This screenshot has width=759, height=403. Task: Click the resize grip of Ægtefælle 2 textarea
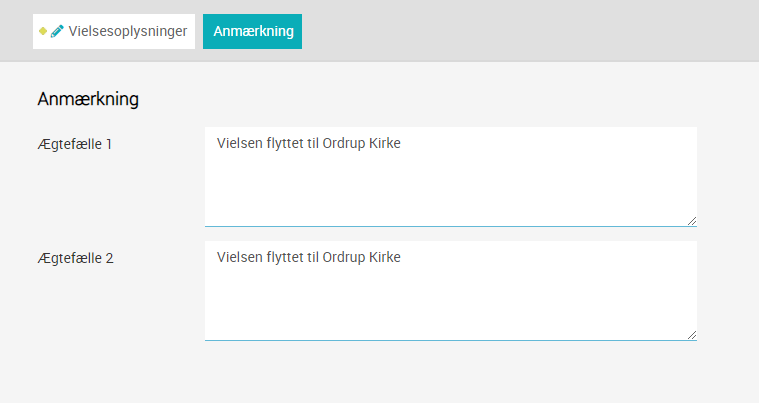(x=692, y=335)
